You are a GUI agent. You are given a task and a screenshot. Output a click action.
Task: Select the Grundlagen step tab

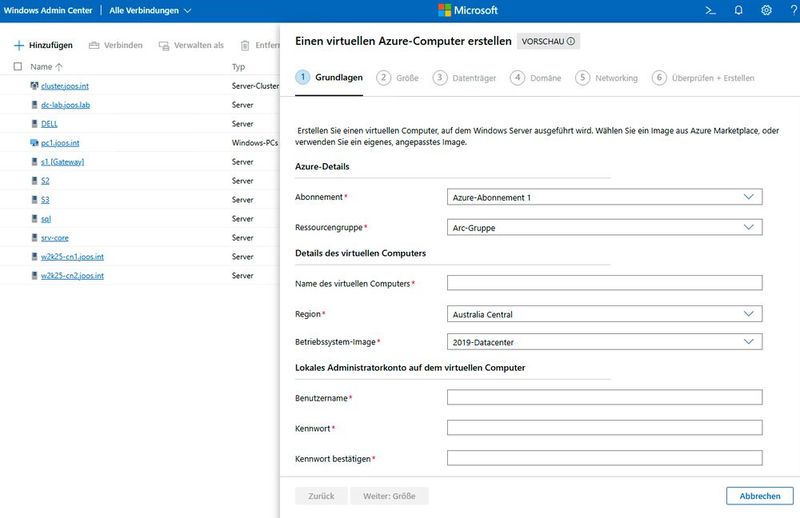click(x=329, y=78)
